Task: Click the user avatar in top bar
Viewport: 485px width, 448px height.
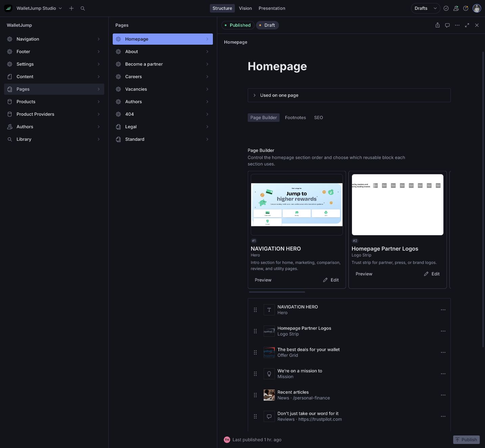Action: pyautogui.click(x=477, y=8)
